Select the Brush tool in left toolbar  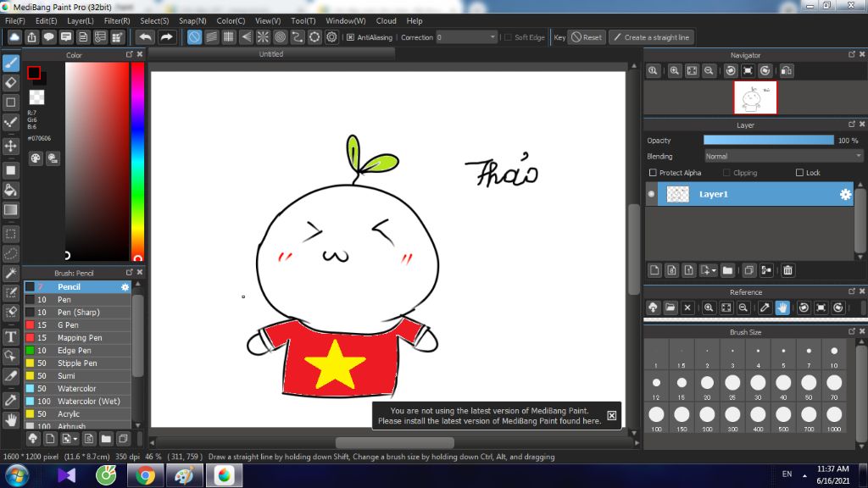(x=10, y=63)
